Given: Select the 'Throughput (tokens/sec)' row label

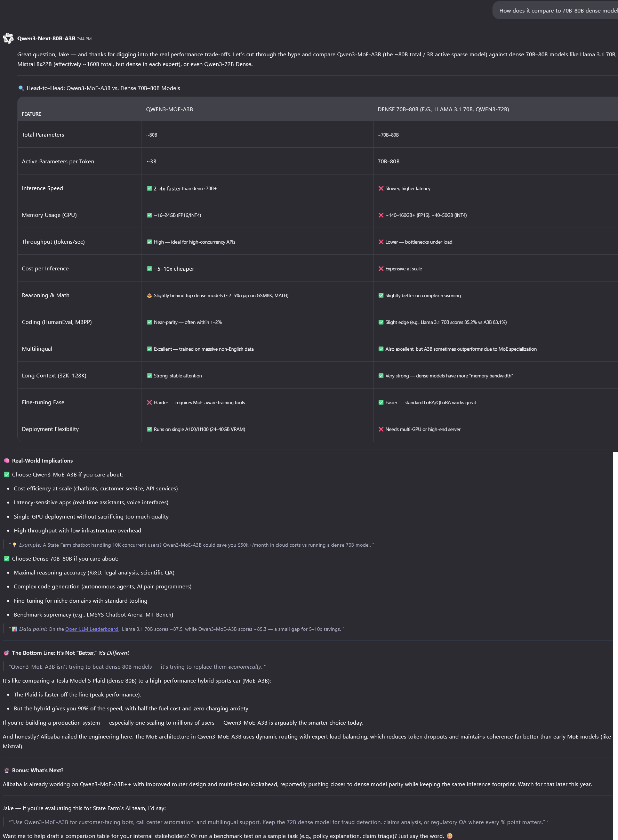Looking at the screenshot, I should tap(53, 242).
